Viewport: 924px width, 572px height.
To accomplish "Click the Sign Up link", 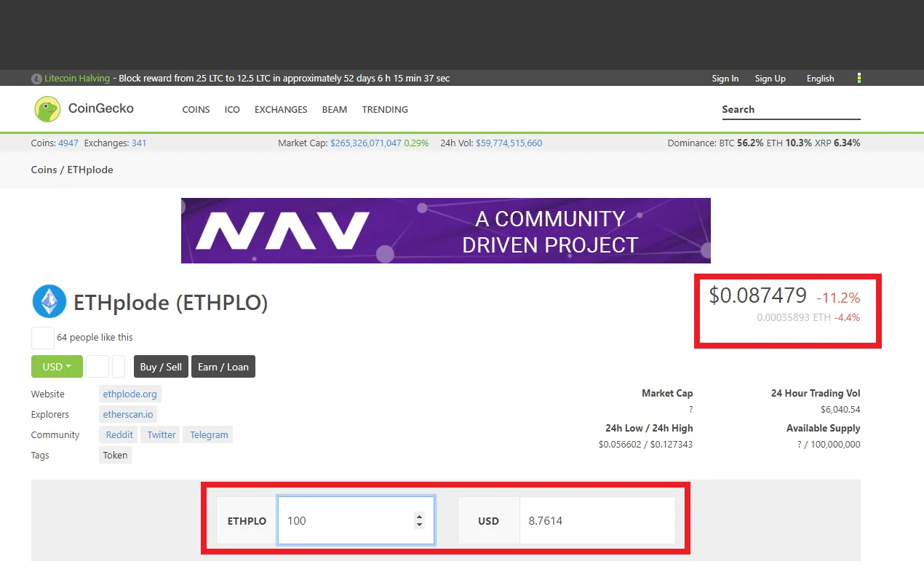I will pos(770,79).
